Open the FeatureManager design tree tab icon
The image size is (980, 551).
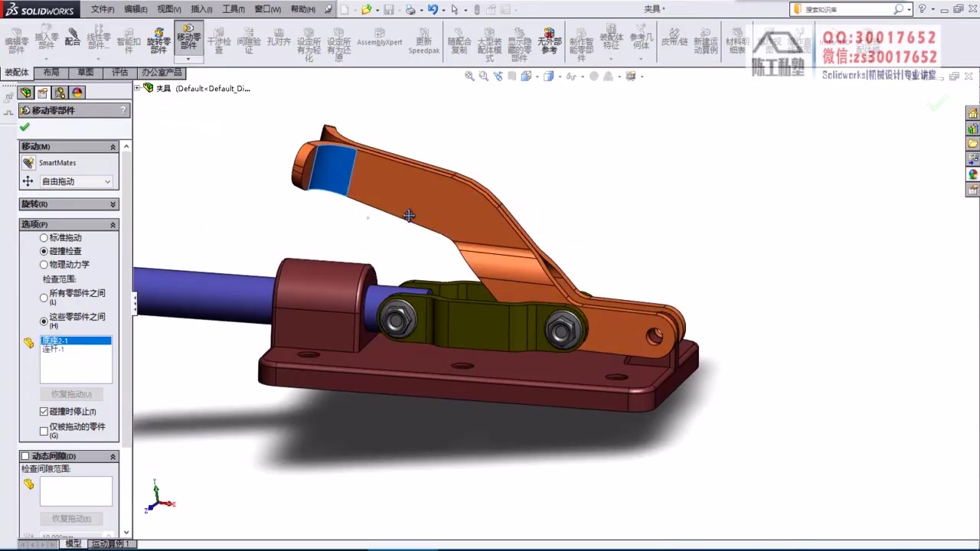point(26,93)
